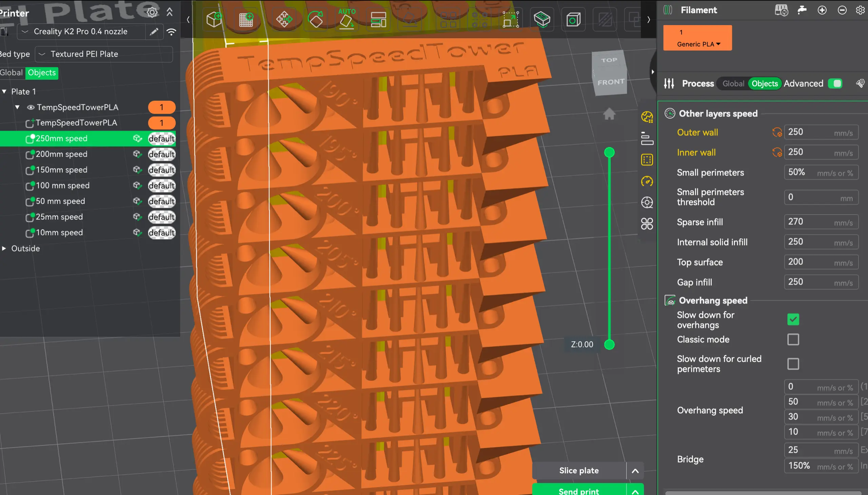Click the Sparse infill speed field
Image resolution: width=868 pixels, height=495 pixels.
tap(821, 222)
